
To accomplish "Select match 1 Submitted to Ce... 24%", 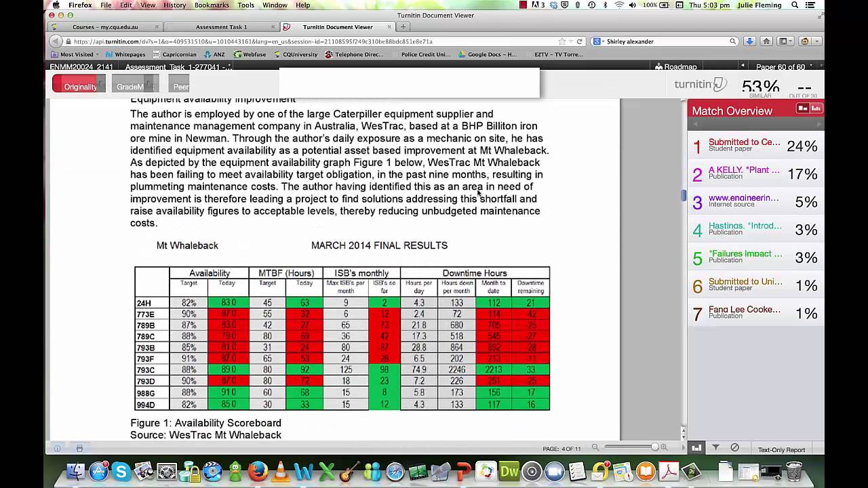I will point(755,146).
